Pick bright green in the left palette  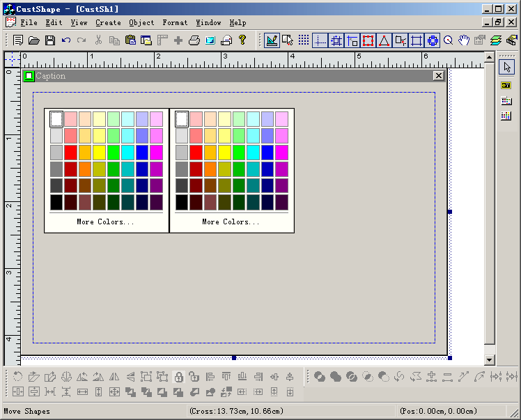pos(114,153)
